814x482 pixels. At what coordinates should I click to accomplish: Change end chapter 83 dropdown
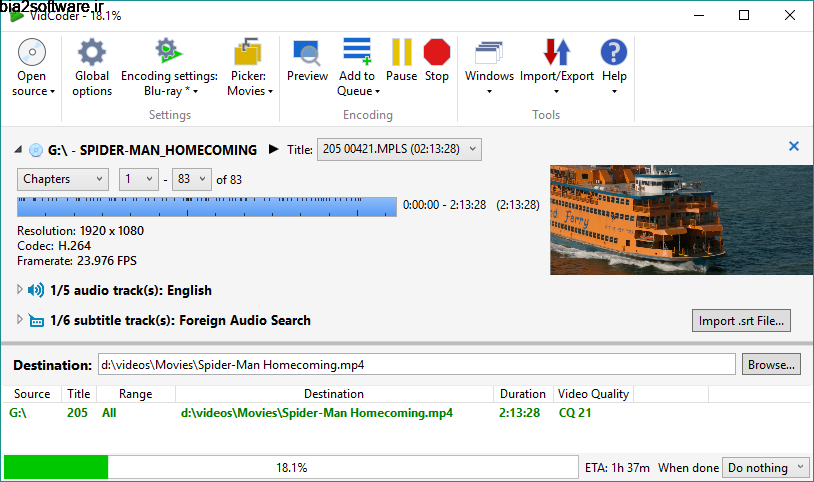tap(192, 179)
